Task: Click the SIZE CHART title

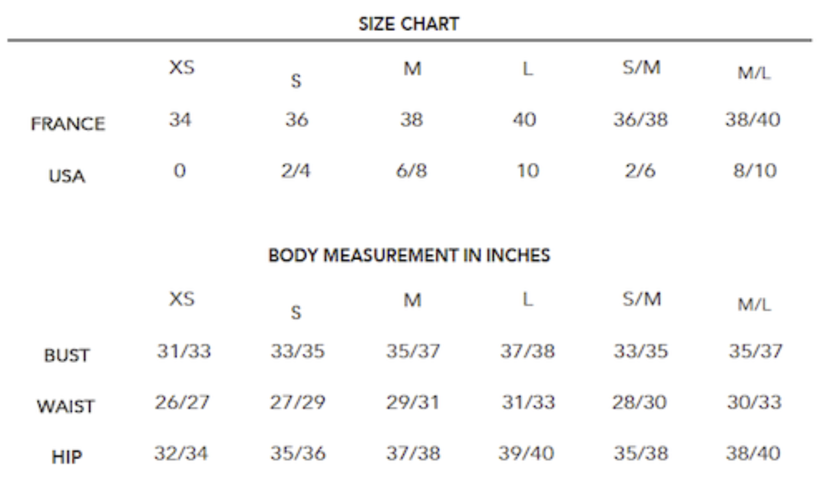Action: tap(409, 24)
